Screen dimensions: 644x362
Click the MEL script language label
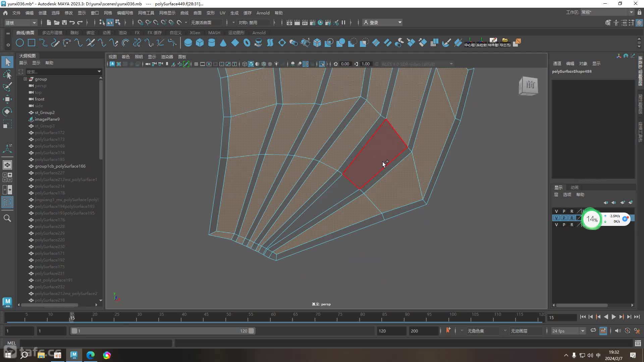(x=11, y=343)
